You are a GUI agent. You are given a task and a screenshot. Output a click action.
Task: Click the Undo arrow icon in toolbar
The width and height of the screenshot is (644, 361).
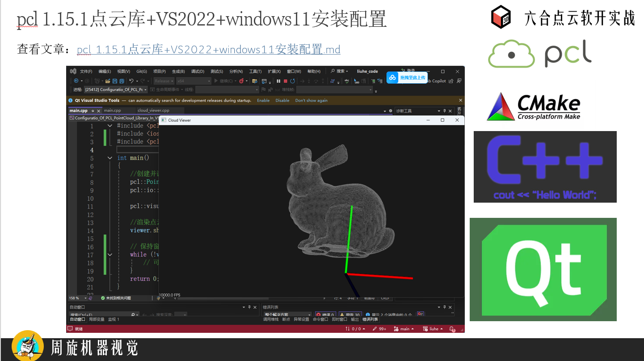(x=131, y=81)
